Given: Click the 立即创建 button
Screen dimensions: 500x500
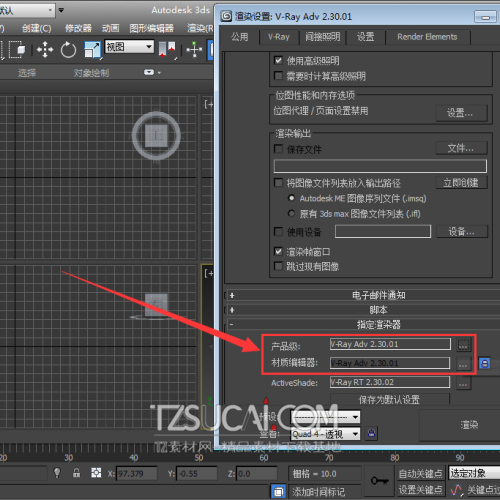Looking at the screenshot, I should coord(461,182).
